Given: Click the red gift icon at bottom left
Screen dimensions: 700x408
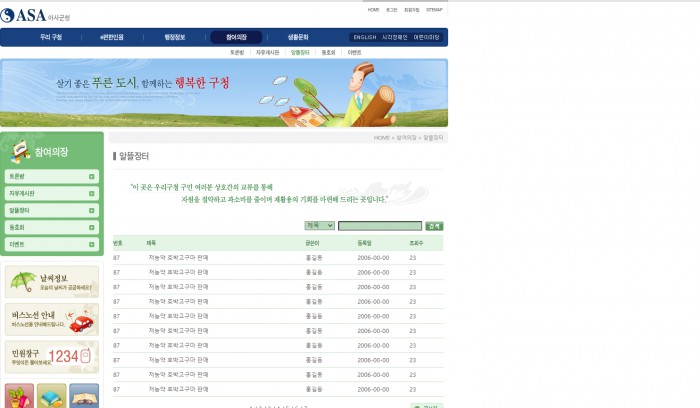Looking at the screenshot, I should coord(19,396).
